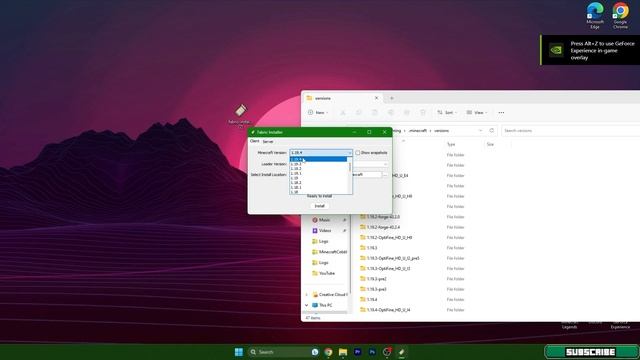640x360 pixels.
Task: Expand the address bar history dropdown
Action: click(480, 131)
